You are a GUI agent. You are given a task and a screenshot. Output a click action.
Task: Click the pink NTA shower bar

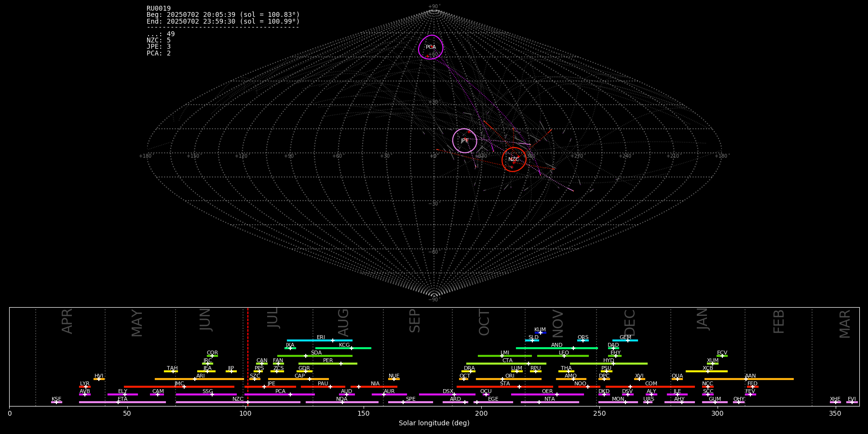click(550, 402)
